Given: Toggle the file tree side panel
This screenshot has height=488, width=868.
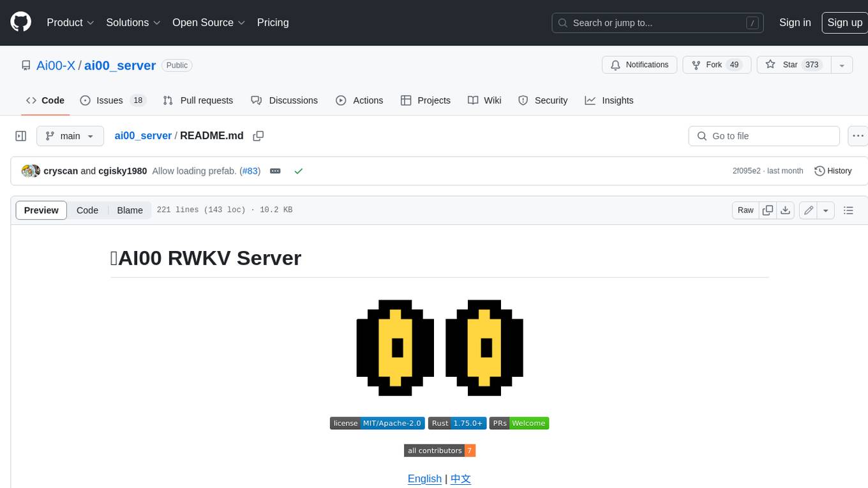Looking at the screenshot, I should [20, 136].
